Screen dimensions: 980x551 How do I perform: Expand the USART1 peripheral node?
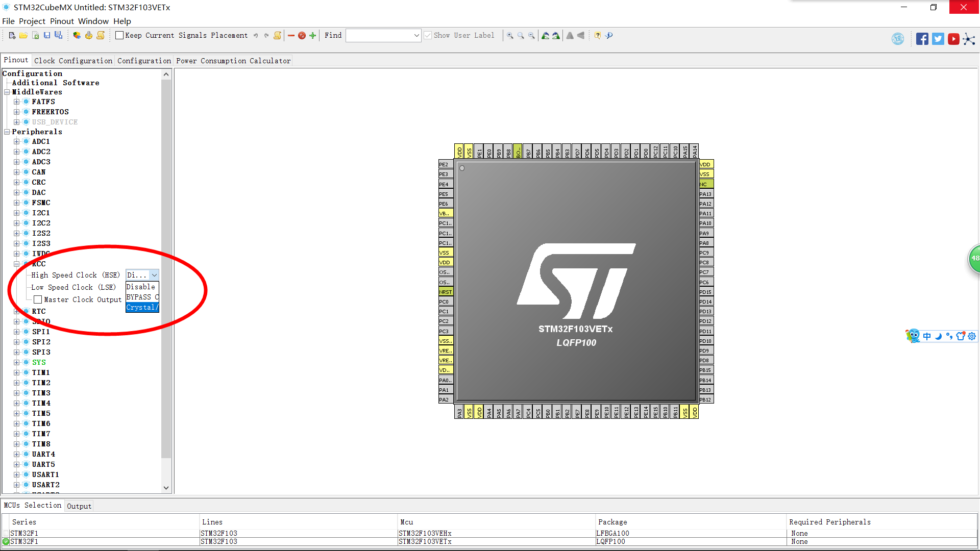click(16, 475)
